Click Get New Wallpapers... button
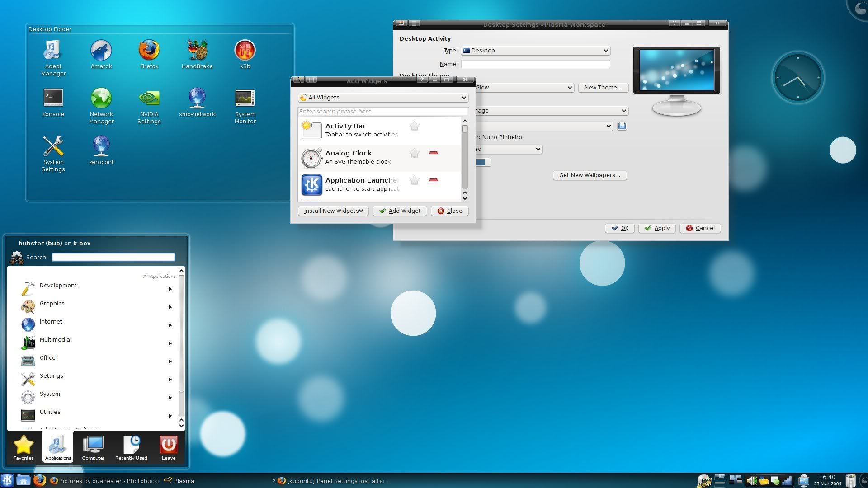Screen dimensions: 868x488 point(590,175)
